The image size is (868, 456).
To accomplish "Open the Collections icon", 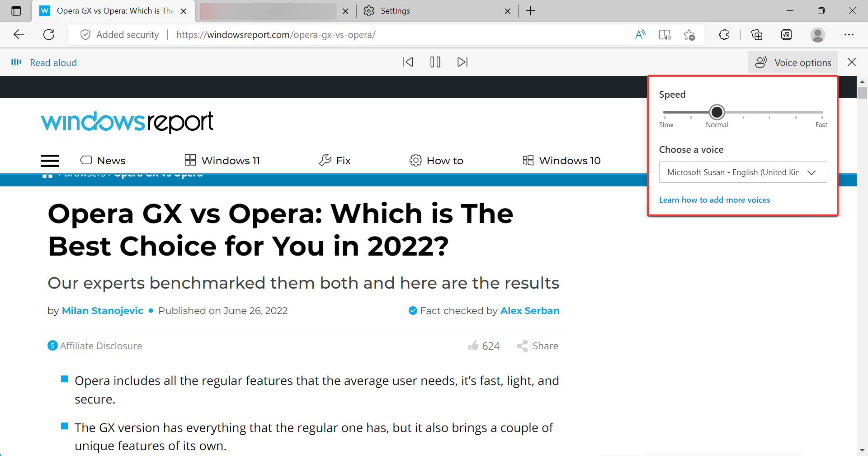I will [x=757, y=35].
